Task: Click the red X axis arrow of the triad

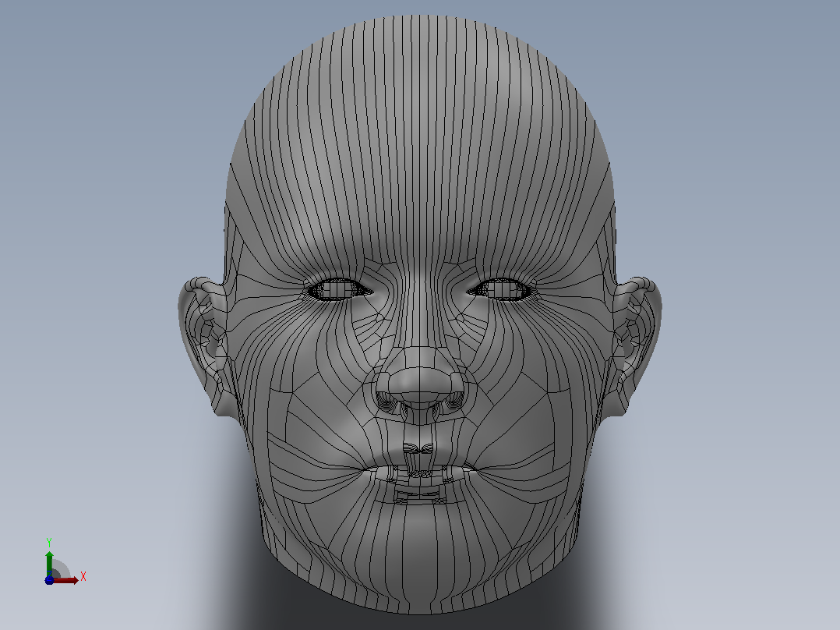Action: [66, 580]
